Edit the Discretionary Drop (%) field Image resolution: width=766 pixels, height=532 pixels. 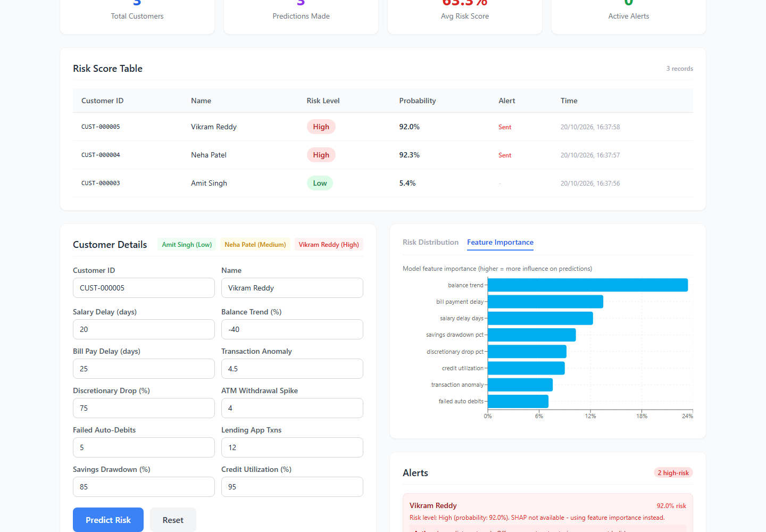pyautogui.click(x=144, y=408)
